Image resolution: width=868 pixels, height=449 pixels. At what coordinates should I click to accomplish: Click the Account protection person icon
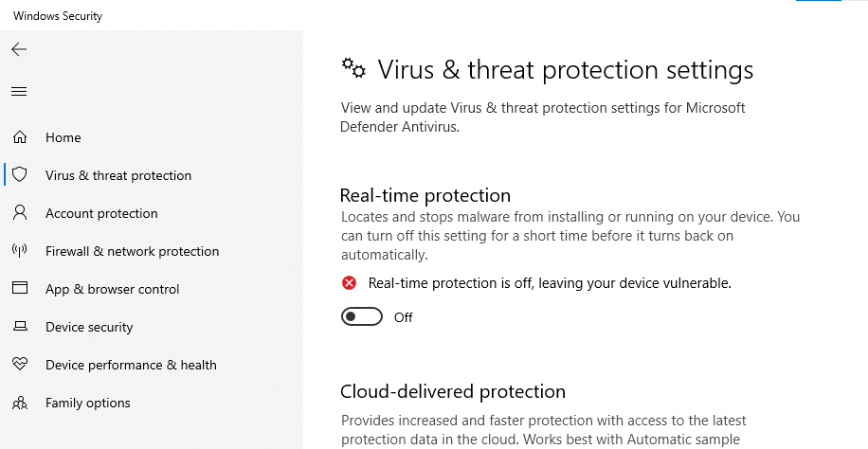click(19, 213)
